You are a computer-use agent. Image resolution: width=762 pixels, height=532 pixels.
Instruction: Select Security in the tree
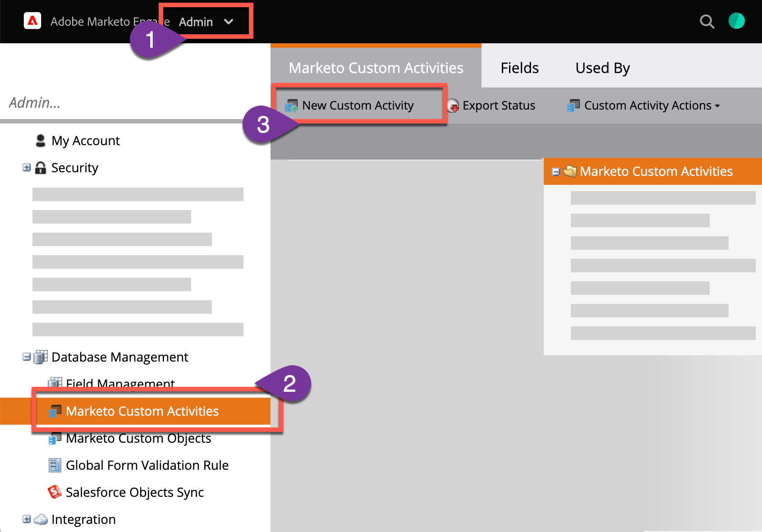click(75, 168)
